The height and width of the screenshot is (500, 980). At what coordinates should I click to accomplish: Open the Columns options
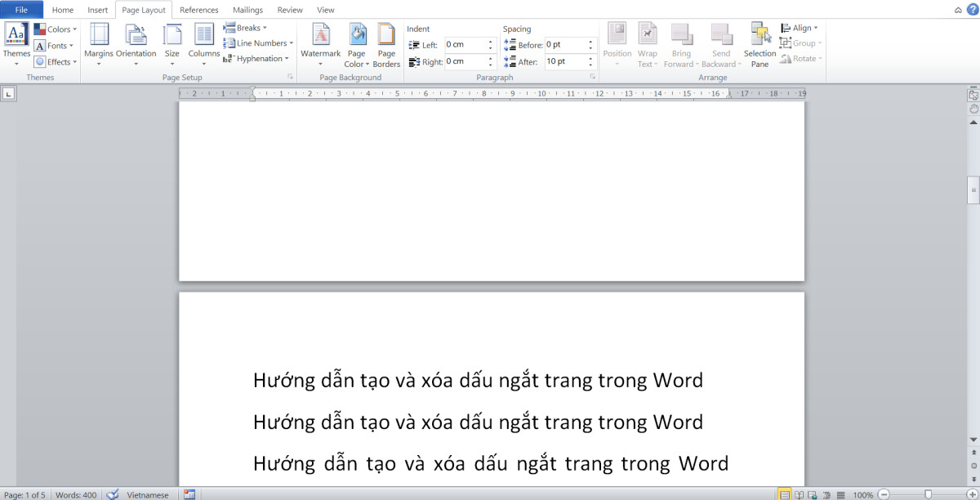coord(204,45)
